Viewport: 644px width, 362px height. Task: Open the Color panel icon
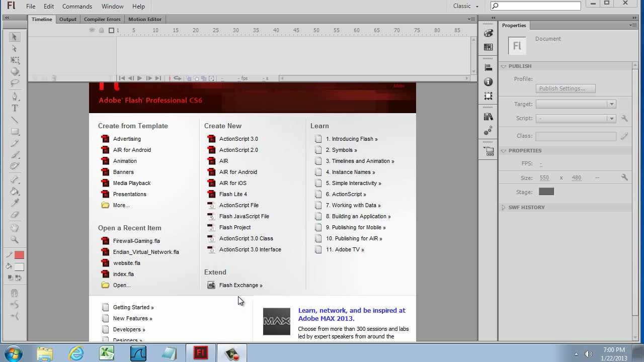click(x=488, y=33)
